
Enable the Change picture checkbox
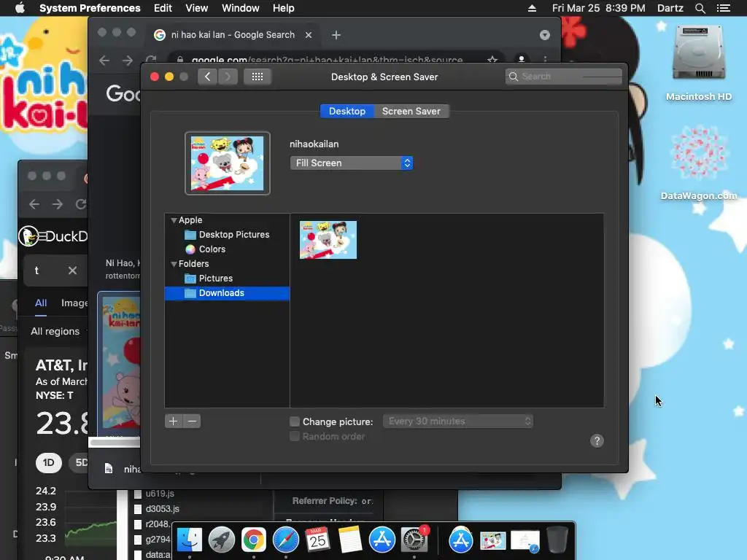coord(295,421)
